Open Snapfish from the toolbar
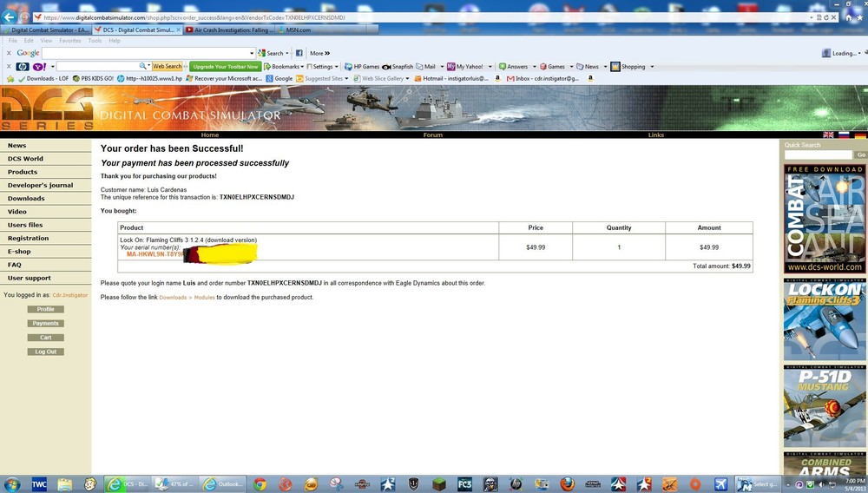The image size is (868, 493). click(398, 66)
